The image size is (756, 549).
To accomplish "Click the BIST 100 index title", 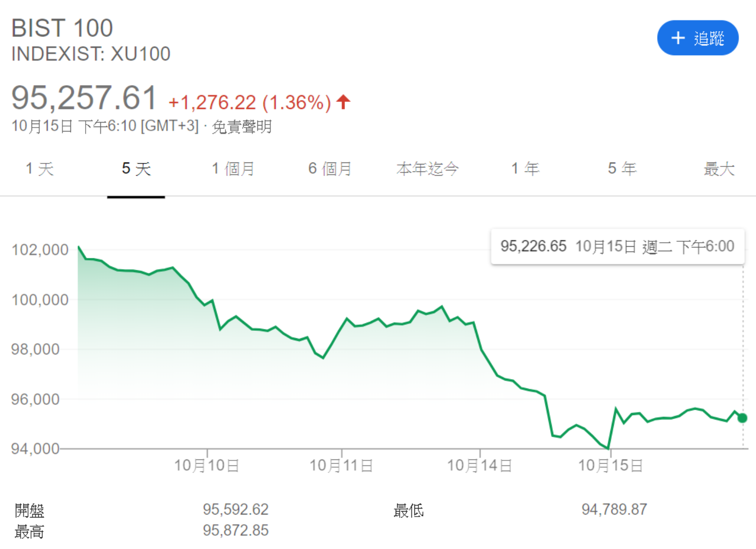I will 63,28.
